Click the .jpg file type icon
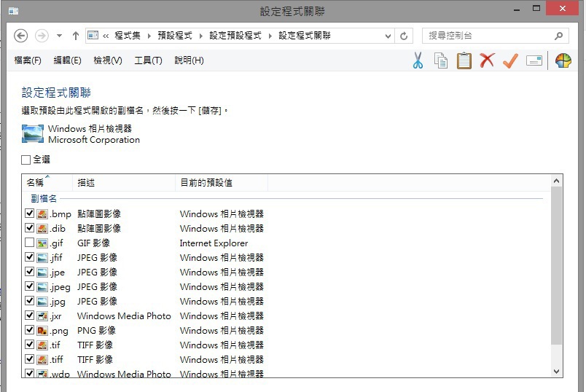Viewport: 586px width, 392px height. point(42,302)
